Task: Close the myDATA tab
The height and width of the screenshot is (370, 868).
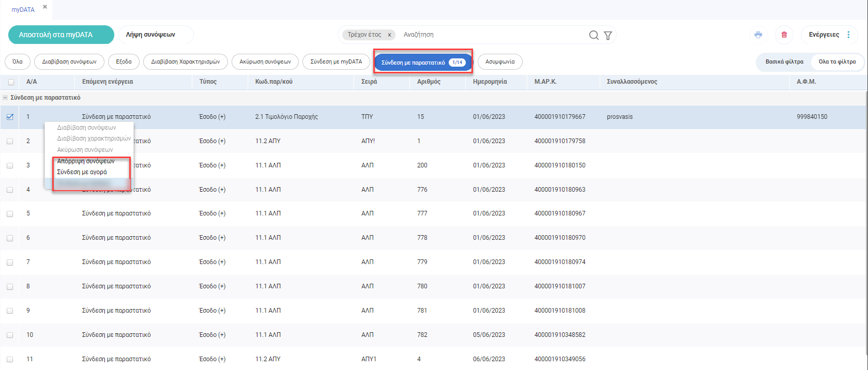Action: pos(45,7)
